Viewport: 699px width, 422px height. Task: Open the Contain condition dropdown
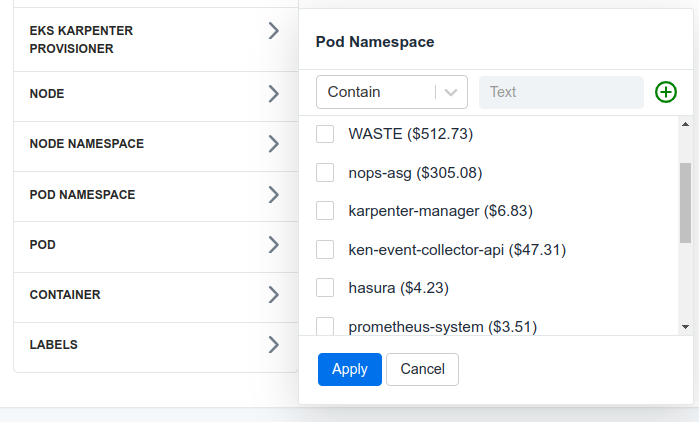[x=392, y=92]
